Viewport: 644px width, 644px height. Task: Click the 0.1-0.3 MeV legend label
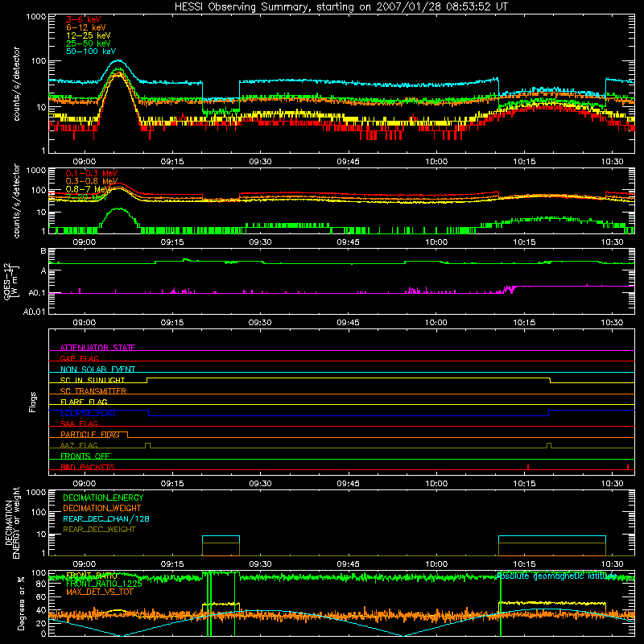click(92, 173)
